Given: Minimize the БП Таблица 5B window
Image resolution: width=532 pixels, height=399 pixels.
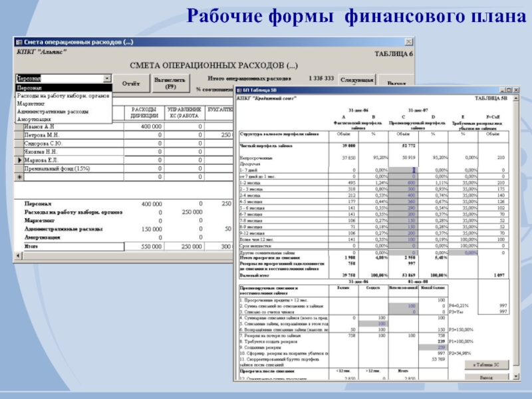Looking at the screenshot, I should click(503, 90).
